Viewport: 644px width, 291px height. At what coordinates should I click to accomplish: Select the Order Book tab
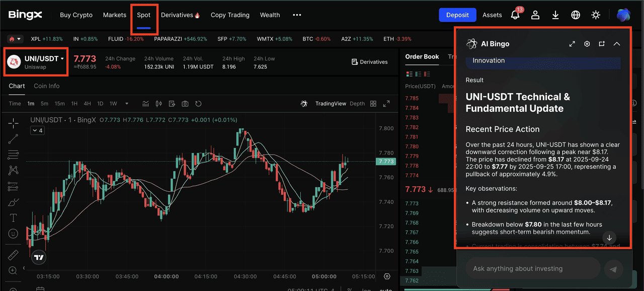coord(422,57)
